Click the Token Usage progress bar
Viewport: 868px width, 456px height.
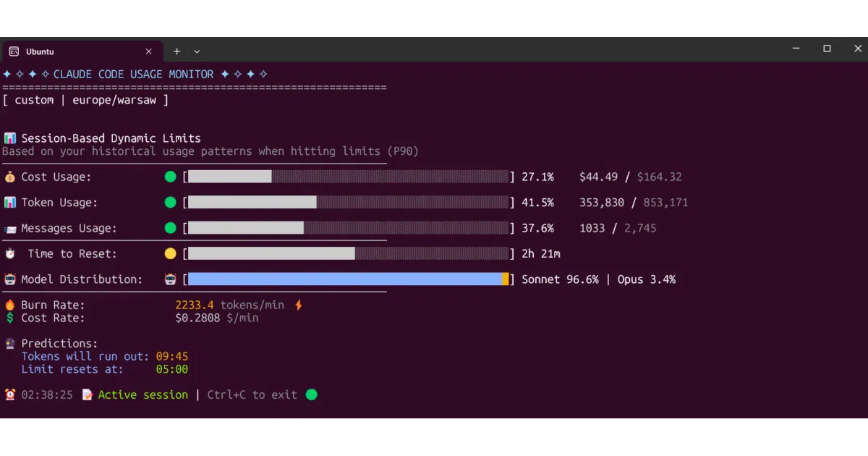click(349, 203)
